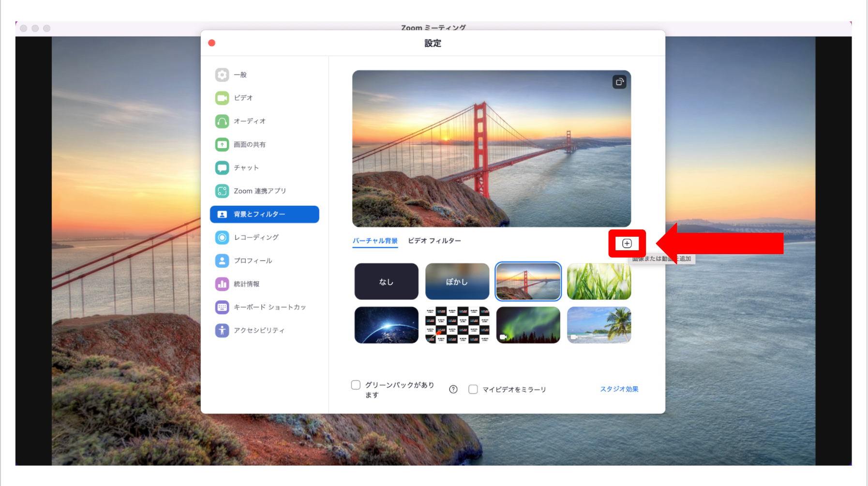Close the 設定 window with red button
Image resolution: width=868 pixels, height=486 pixels.
coord(212,43)
